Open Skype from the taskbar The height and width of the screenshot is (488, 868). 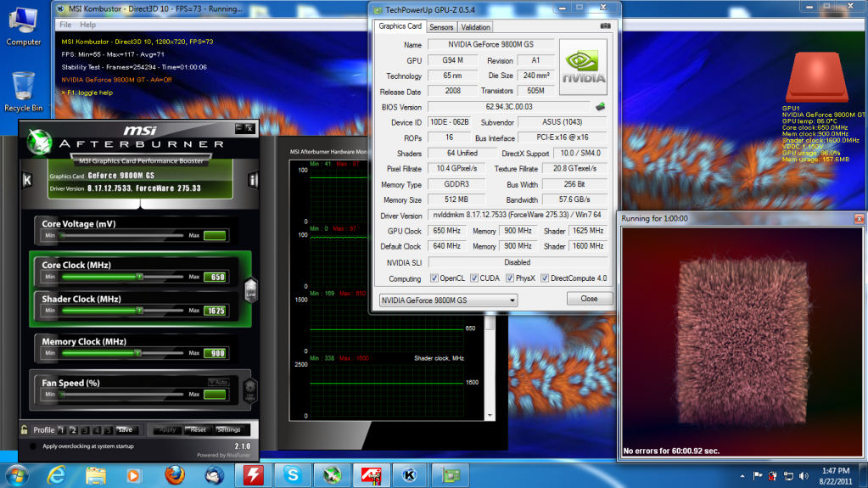click(x=292, y=475)
